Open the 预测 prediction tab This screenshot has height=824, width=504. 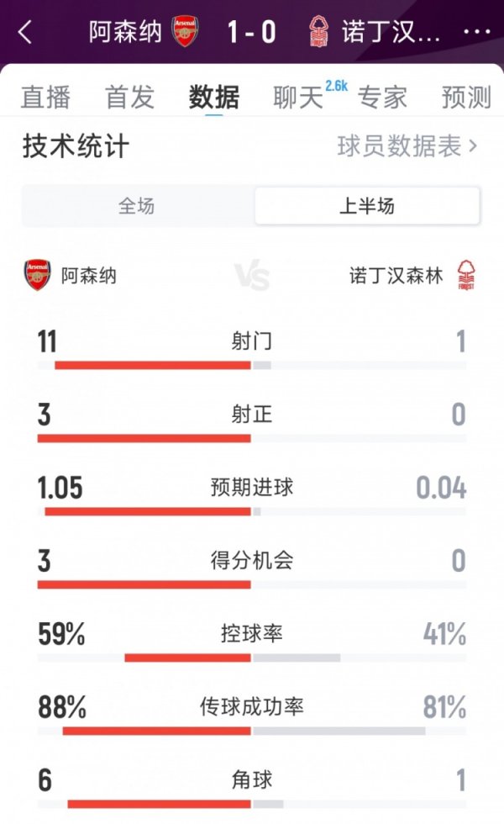(x=466, y=98)
